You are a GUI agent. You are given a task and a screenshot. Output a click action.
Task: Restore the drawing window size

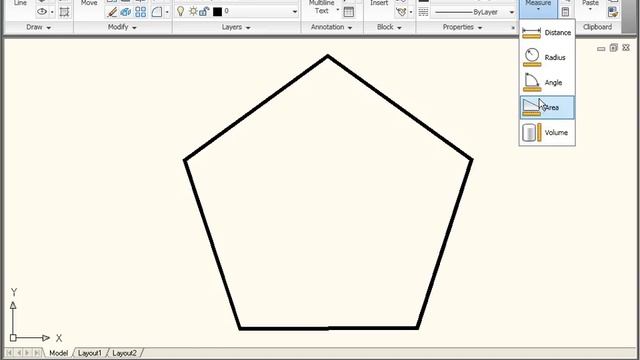(x=613, y=48)
